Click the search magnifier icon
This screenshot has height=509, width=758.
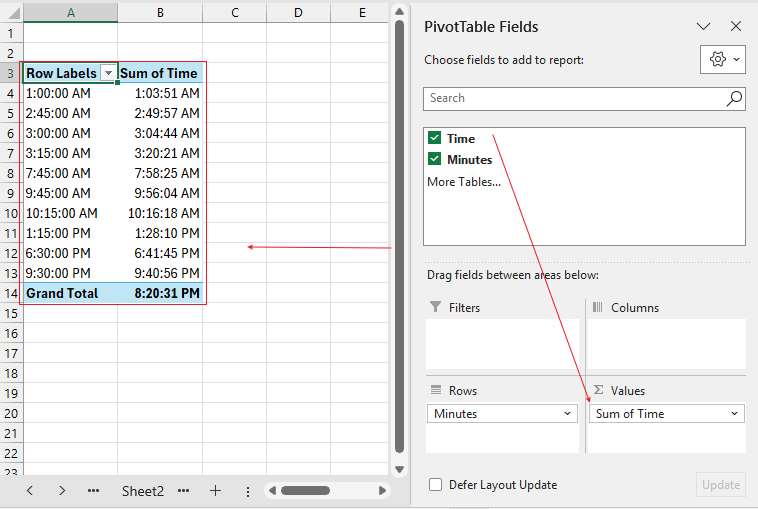tap(734, 98)
